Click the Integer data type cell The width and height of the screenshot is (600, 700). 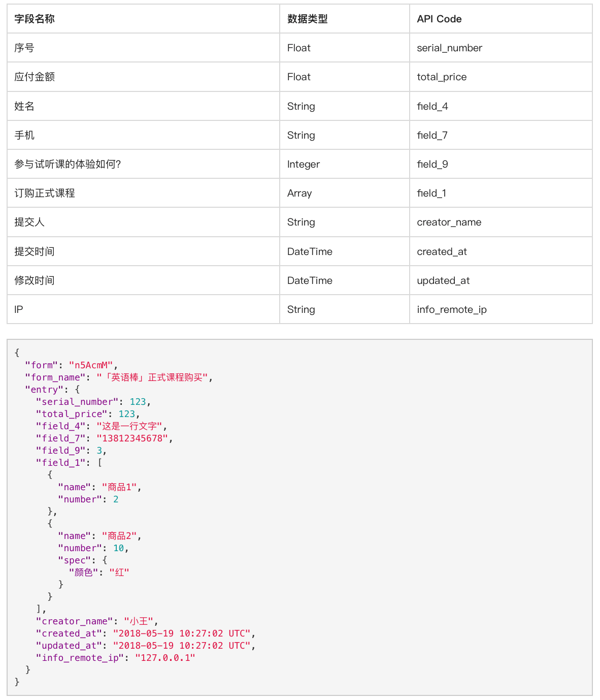[x=303, y=165]
